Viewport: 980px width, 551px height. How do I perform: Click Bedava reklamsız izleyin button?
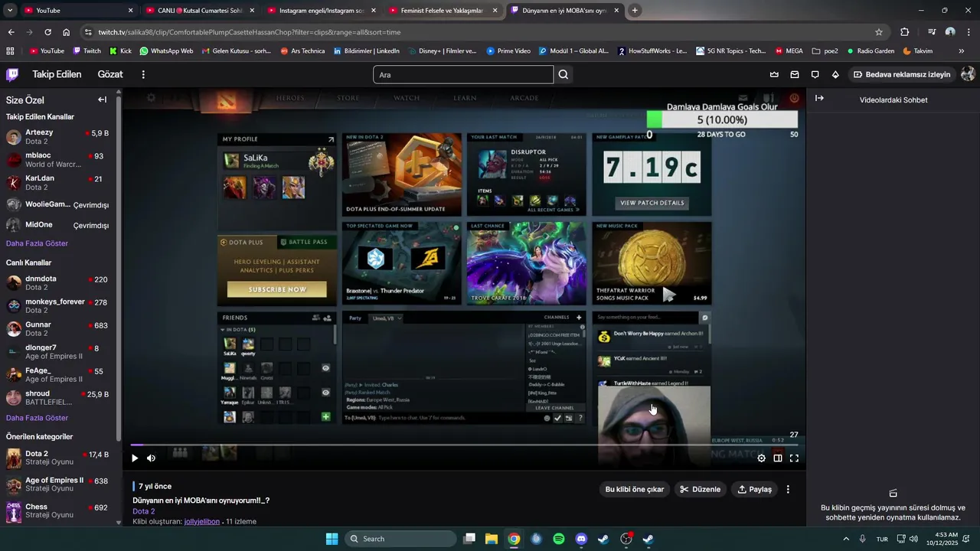[x=902, y=74]
